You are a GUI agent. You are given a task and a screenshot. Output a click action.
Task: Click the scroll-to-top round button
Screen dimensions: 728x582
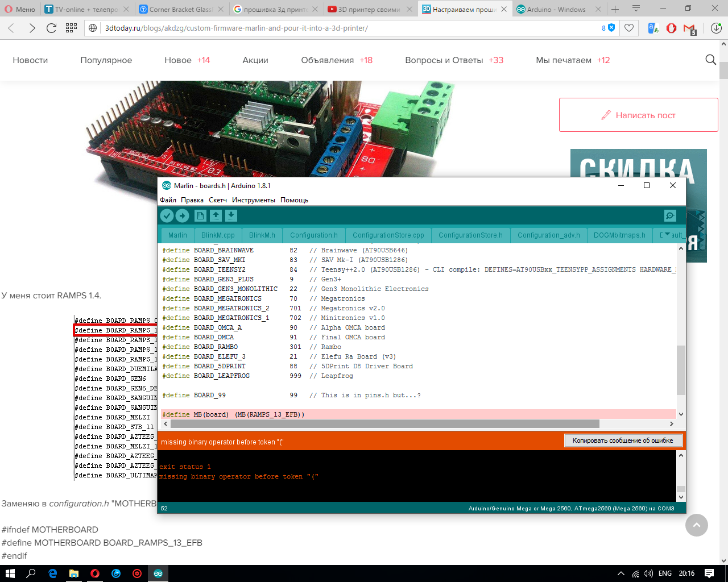(x=696, y=525)
